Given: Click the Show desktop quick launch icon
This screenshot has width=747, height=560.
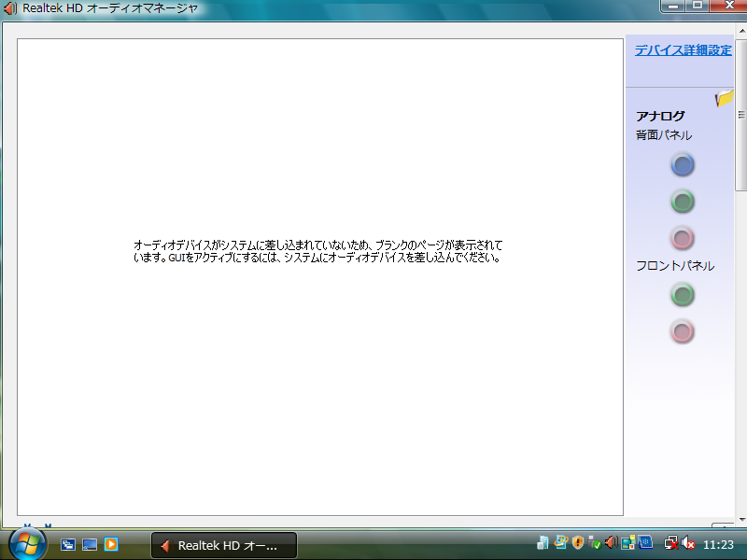Looking at the screenshot, I should coord(90,544).
